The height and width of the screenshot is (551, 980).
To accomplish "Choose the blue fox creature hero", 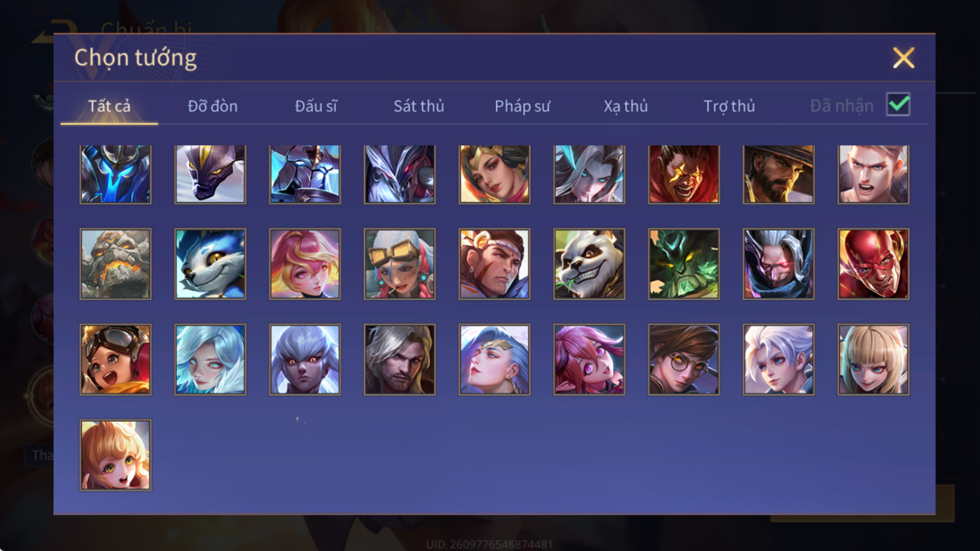I will 210,264.
